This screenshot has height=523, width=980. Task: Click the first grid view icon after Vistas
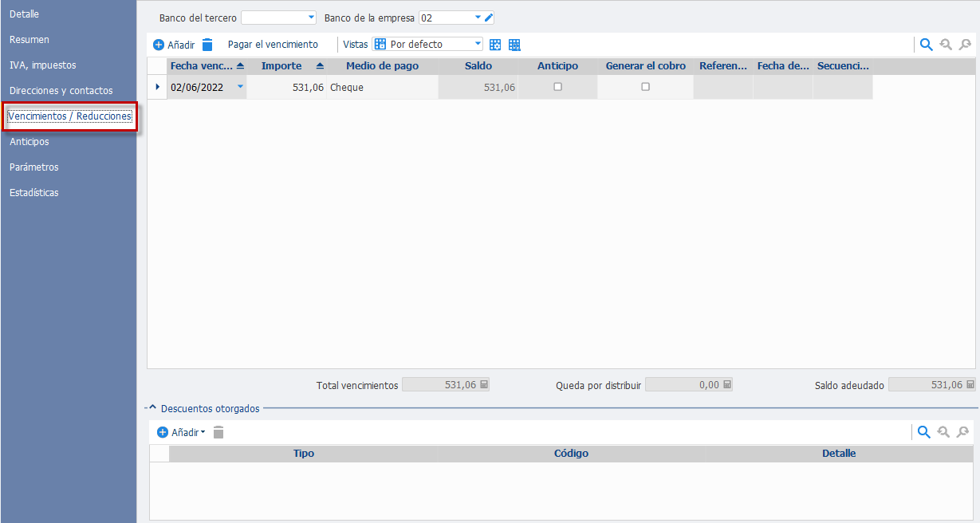(x=495, y=45)
